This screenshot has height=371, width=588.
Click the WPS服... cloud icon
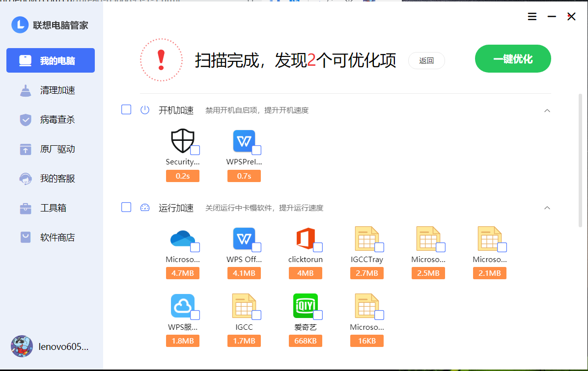(x=183, y=306)
